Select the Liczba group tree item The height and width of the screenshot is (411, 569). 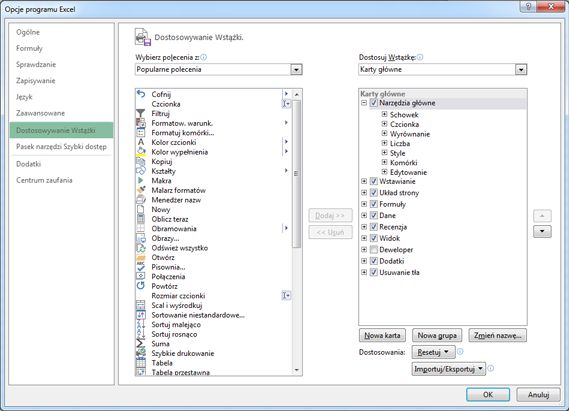(x=400, y=143)
